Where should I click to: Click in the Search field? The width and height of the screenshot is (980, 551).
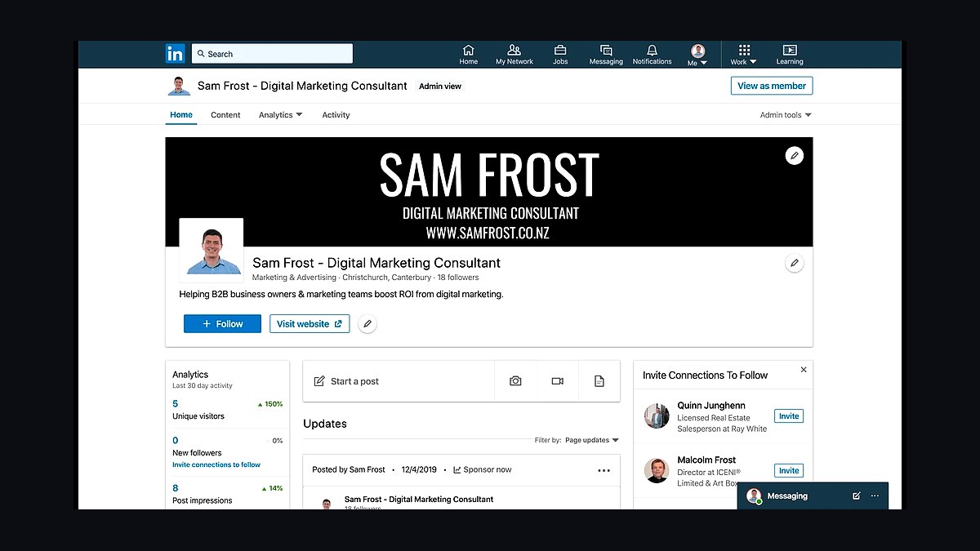[273, 54]
